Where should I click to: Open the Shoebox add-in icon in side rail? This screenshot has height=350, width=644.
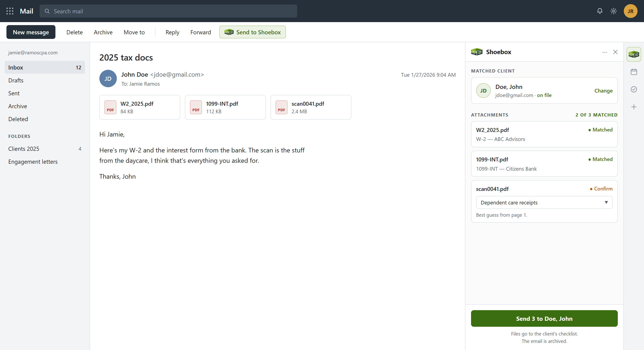coord(633,54)
